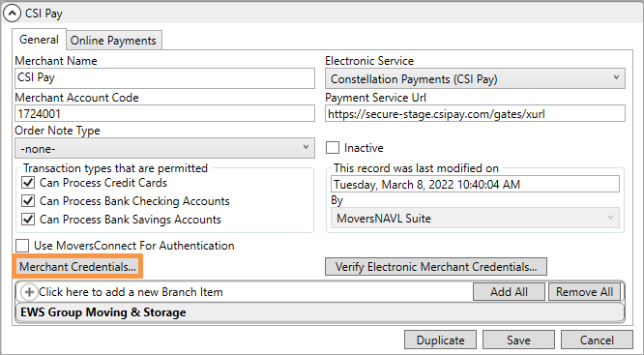This screenshot has height=355, width=644.
Task: Cancel the merchant edits
Action: tap(597, 340)
